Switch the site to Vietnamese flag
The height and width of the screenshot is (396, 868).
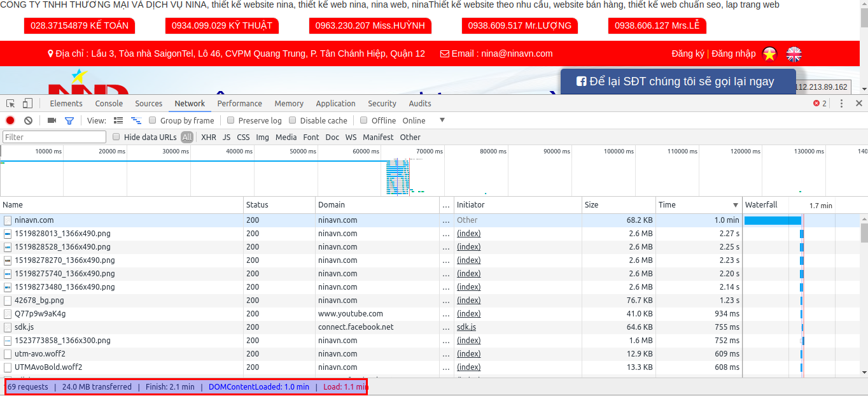coord(770,54)
